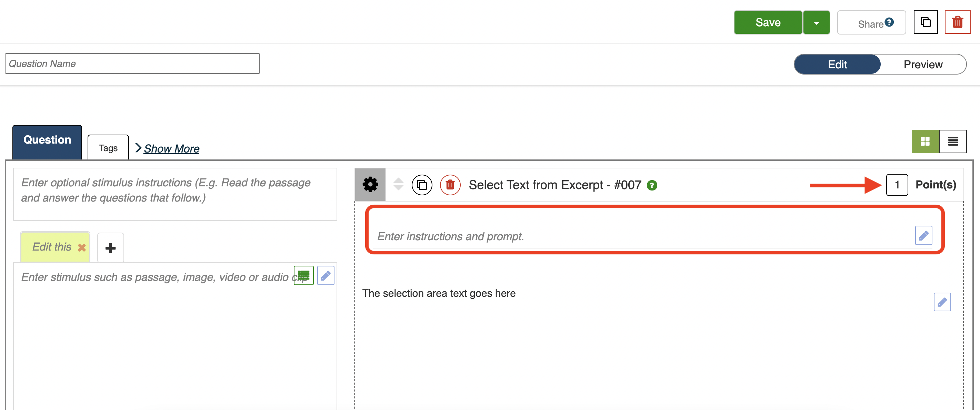The width and height of the screenshot is (980, 410).
Task: Click the pencil icon in the instructions prompt
Action: [x=923, y=236]
